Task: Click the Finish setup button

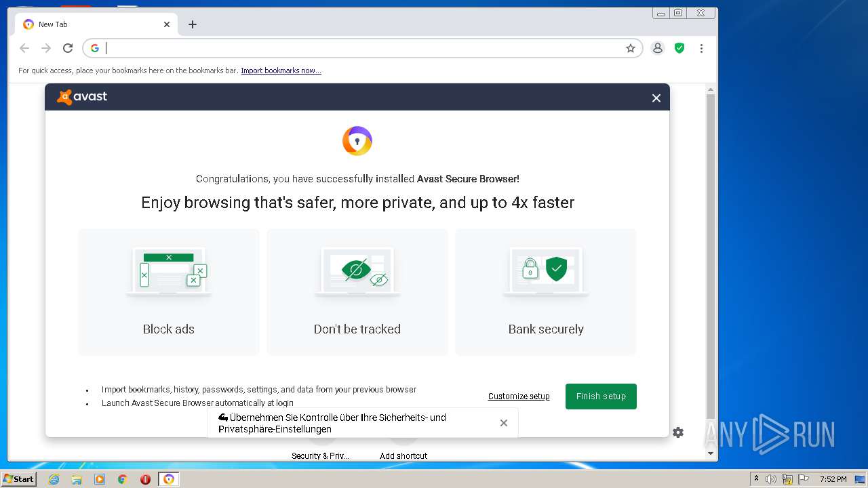Action: pos(601,396)
